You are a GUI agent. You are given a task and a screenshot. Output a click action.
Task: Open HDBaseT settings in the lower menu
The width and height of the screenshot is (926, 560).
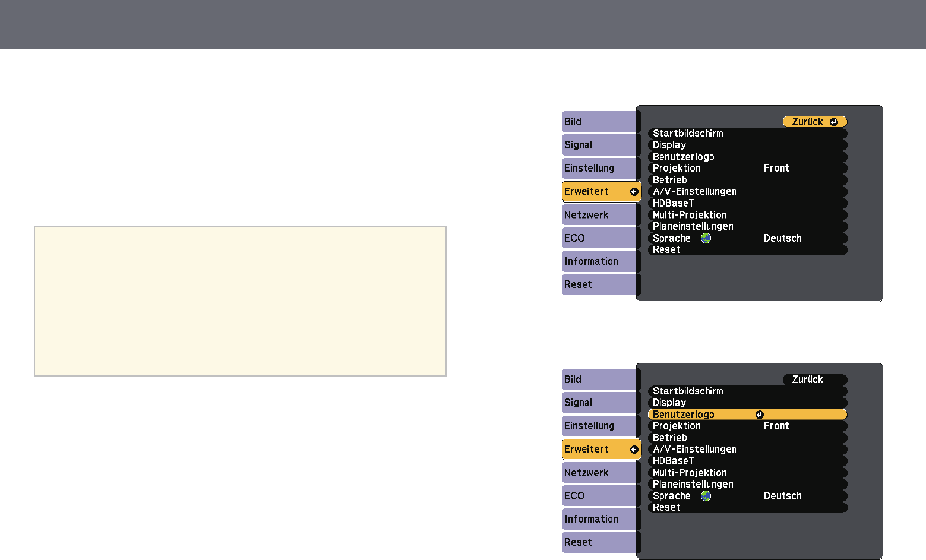pyautogui.click(x=673, y=461)
